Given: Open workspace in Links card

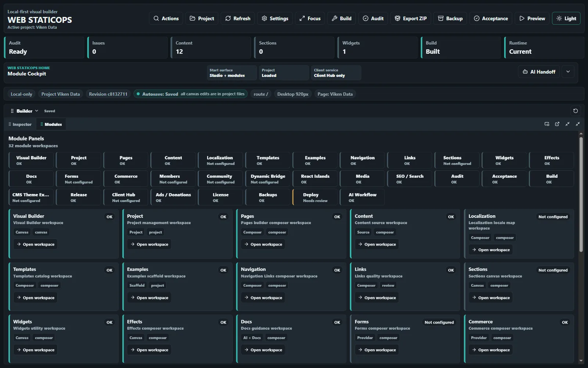Looking at the screenshot, I should point(377,298).
